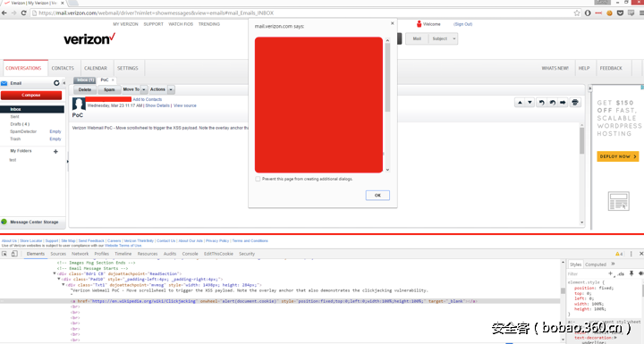Add a new folder under My Folders
Screen dimensions: 644x344
(x=55, y=152)
